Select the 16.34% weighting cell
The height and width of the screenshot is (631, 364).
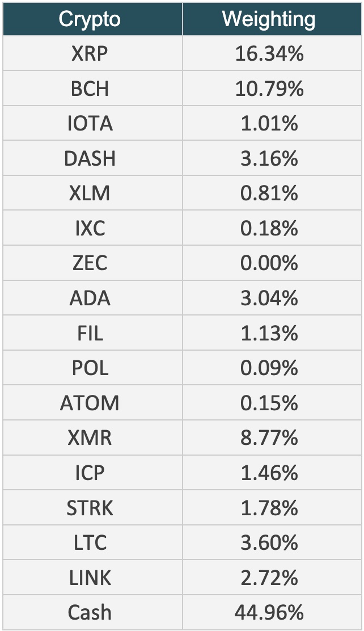click(272, 53)
